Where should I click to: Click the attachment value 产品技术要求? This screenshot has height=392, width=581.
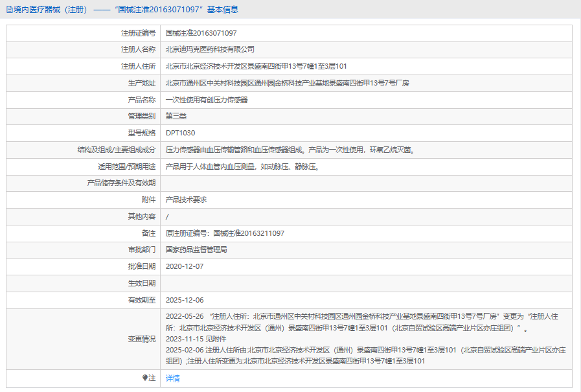pos(186,200)
